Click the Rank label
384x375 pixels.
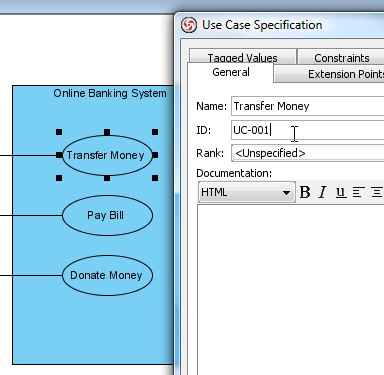210,153
